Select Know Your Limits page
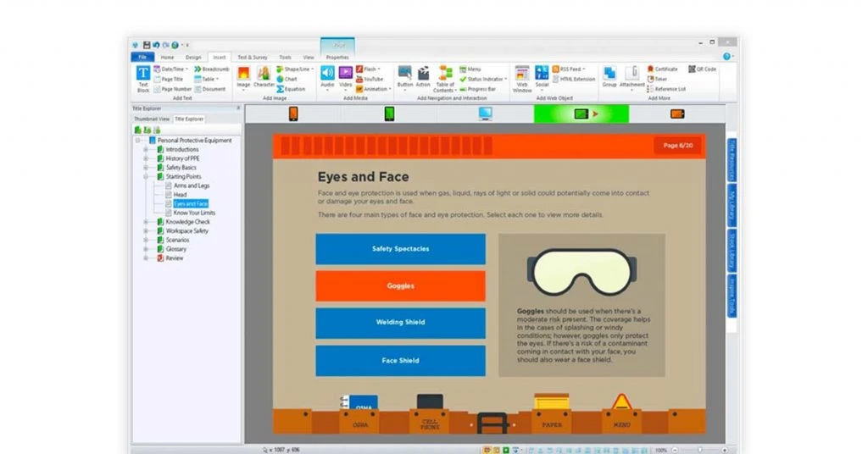This screenshot has width=868, height=454. click(194, 213)
